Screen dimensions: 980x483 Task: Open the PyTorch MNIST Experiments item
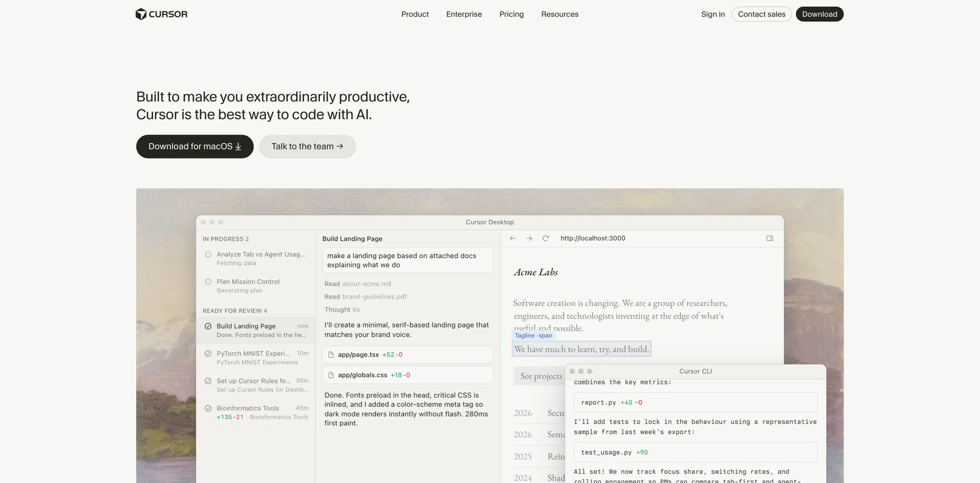[x=256, y=358]
